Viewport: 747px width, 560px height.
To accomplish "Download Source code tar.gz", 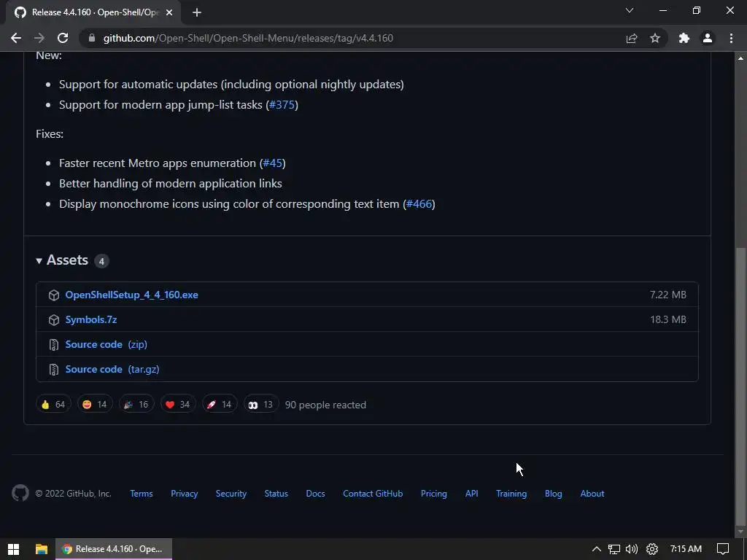I will [x=112, y=369].
